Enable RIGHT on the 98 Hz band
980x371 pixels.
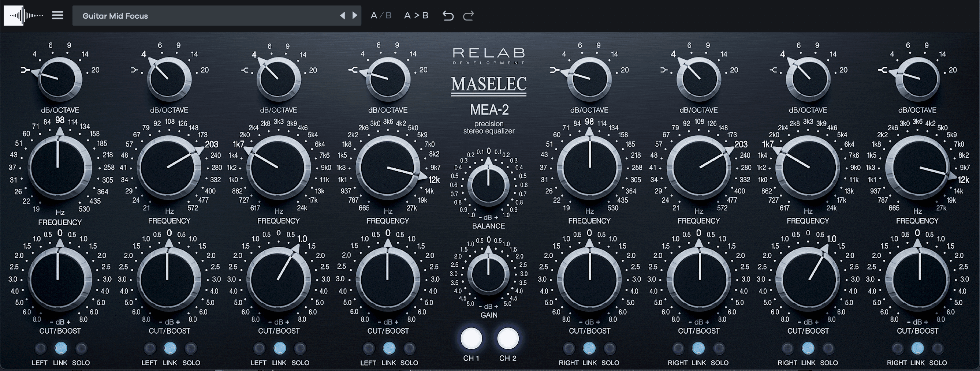coord(569,348)
